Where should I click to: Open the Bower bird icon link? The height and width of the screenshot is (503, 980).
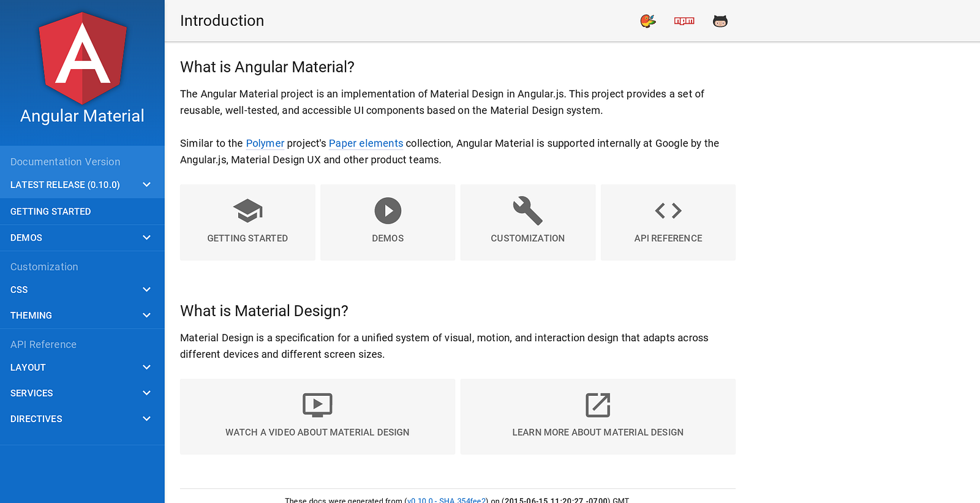648,21
